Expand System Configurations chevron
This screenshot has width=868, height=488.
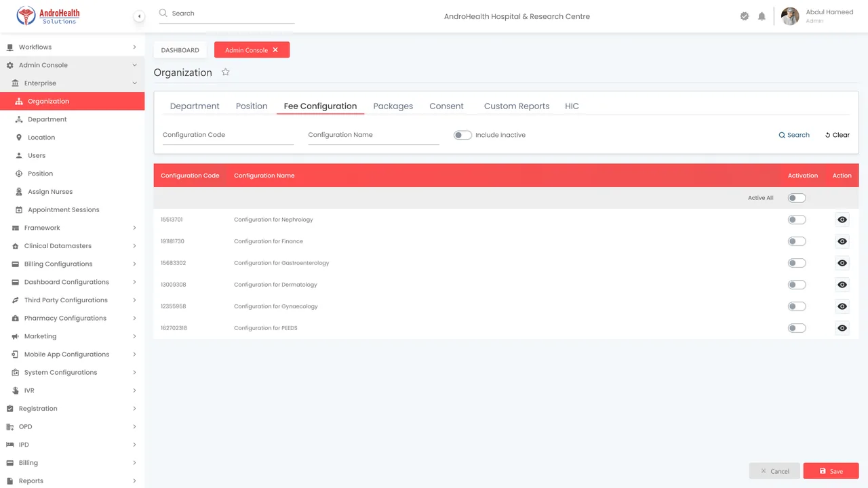click(x=134, y=372)
